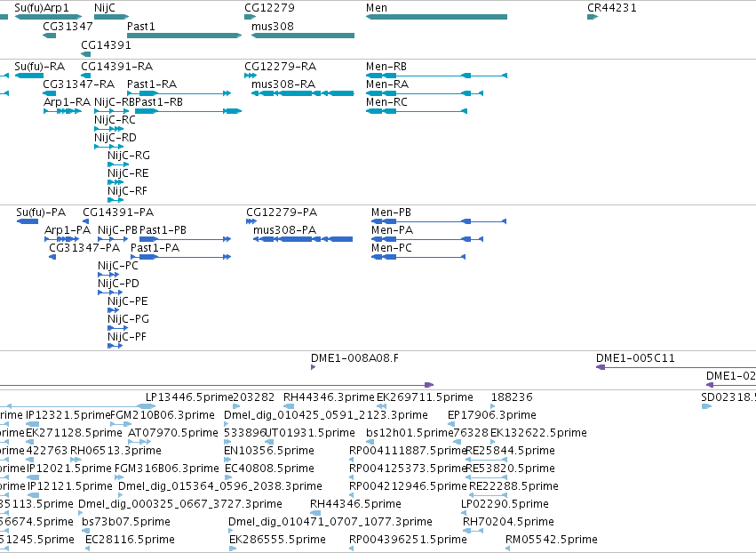
Task: Select the CG12279 gene label in top track
Action: 269,8
